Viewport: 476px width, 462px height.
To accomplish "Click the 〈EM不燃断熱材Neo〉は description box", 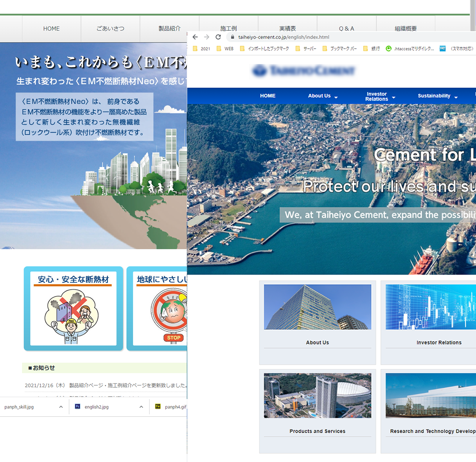I will (84, 117).
